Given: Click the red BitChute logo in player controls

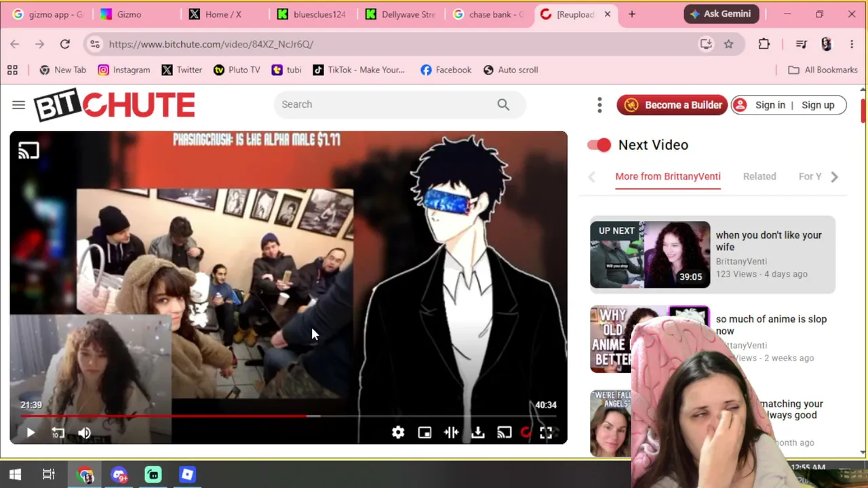Looking at the screenshot, I should point(526,432).
